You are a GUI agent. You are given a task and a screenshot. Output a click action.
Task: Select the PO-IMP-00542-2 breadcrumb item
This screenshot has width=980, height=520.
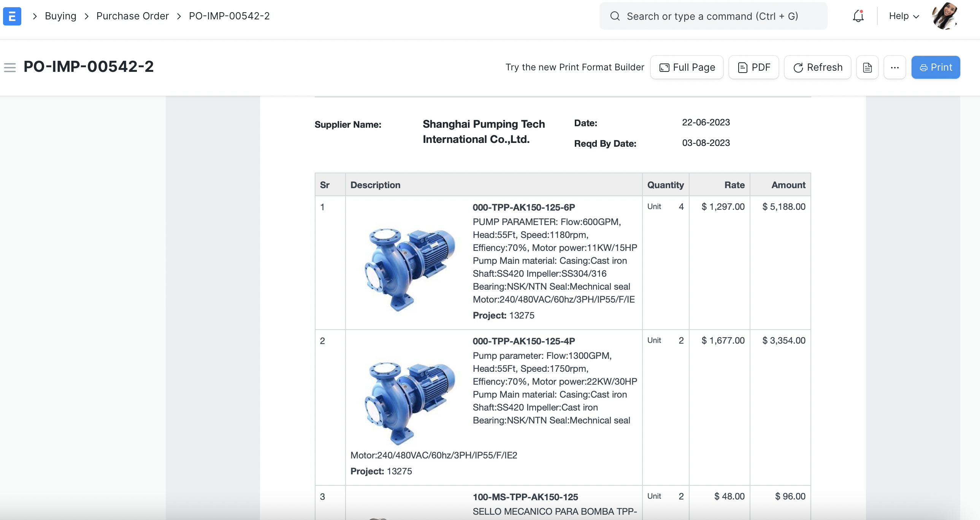point(229,16)
